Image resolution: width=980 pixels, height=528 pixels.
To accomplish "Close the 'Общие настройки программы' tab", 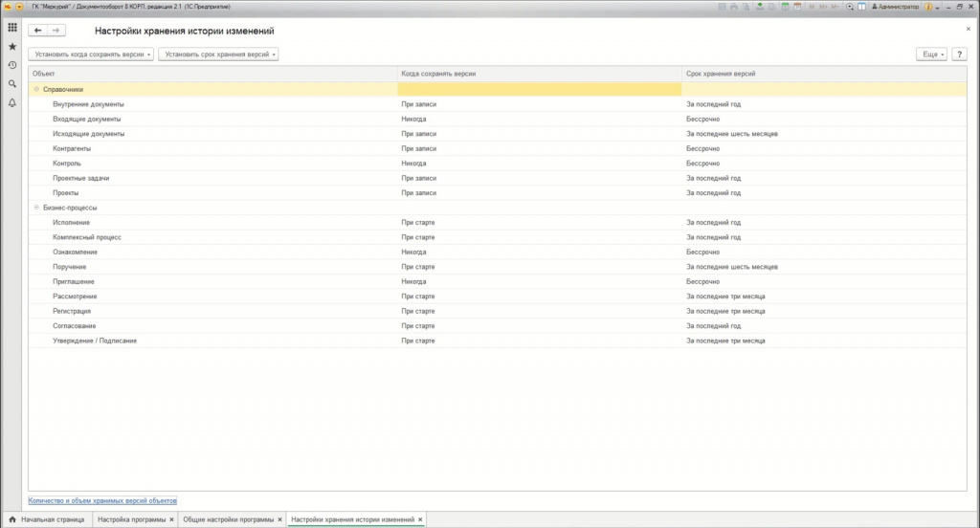I will coord(280,519).
